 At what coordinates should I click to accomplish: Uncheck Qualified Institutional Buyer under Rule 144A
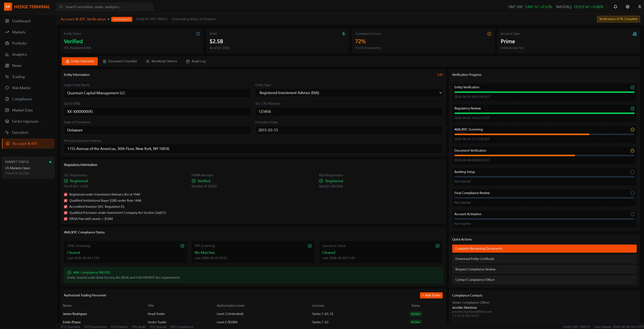(65, 200)
